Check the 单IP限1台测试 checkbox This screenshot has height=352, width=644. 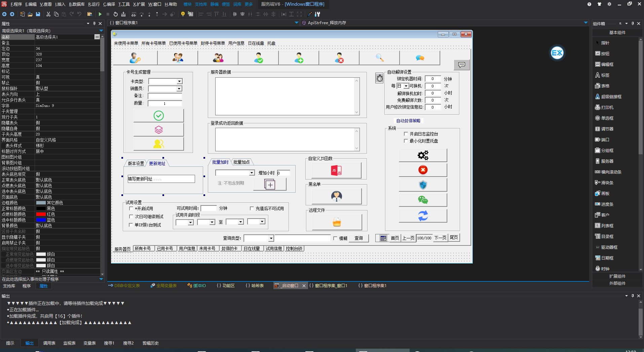[x=131, y=225]
